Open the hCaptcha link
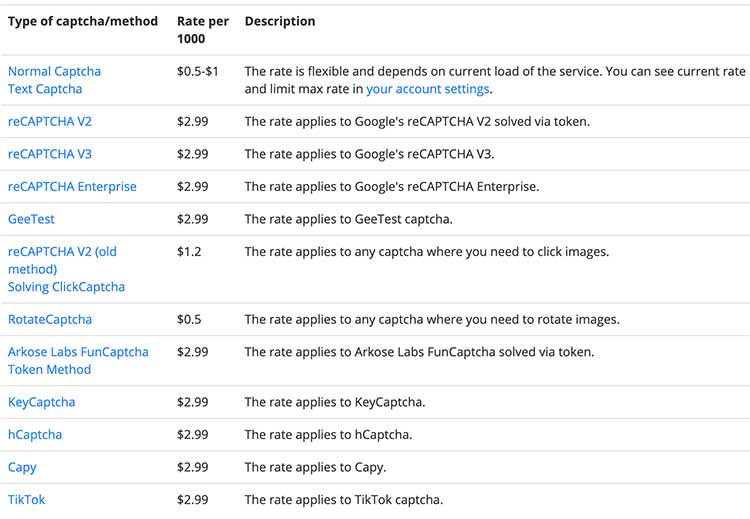 coord(35,435)
